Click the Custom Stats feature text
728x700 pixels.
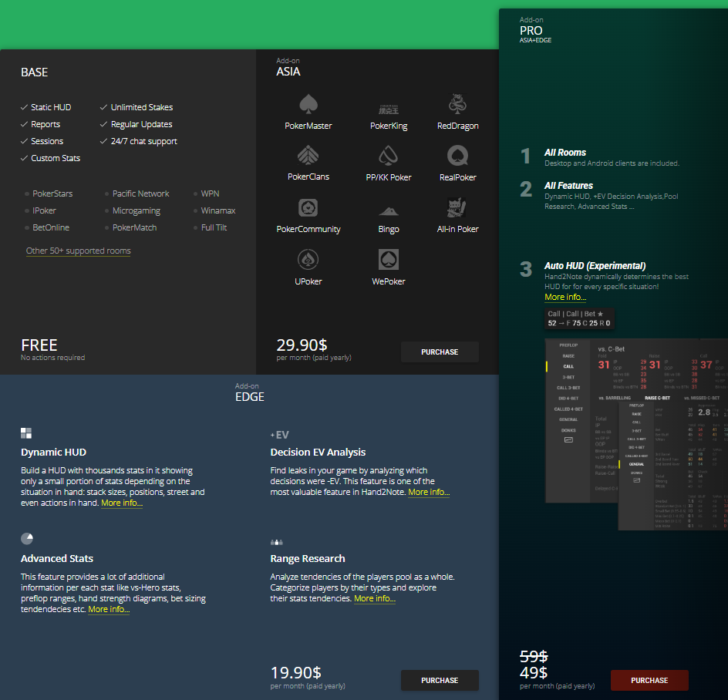pyautogui.click(x=56, y=158)
